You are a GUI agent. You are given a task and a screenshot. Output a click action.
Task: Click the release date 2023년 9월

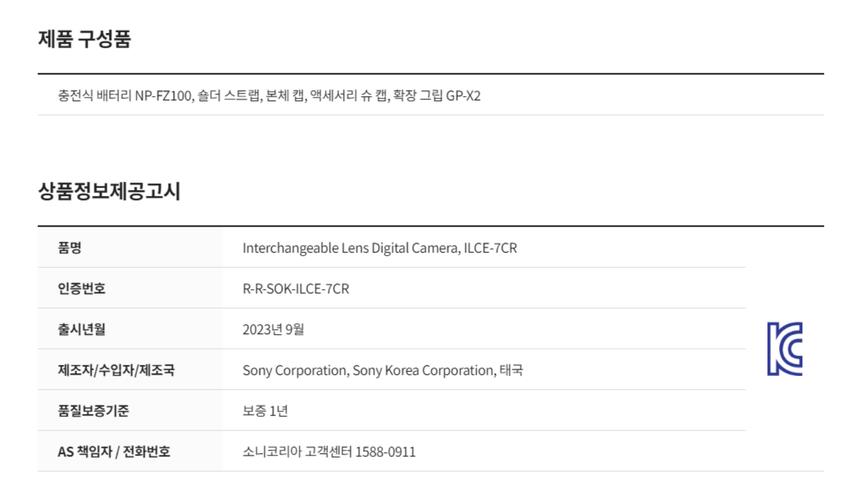(273, 329)
